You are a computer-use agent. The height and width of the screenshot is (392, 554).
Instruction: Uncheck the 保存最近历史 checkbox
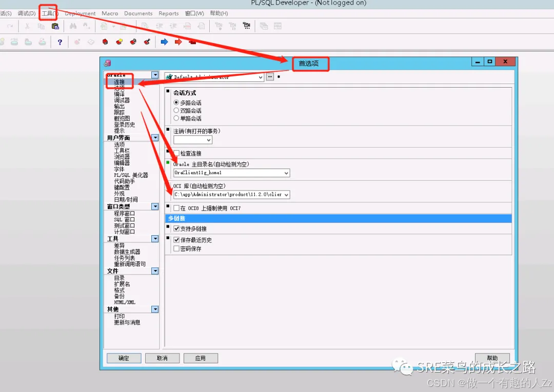pyautogui.click(x=176, y=240)
